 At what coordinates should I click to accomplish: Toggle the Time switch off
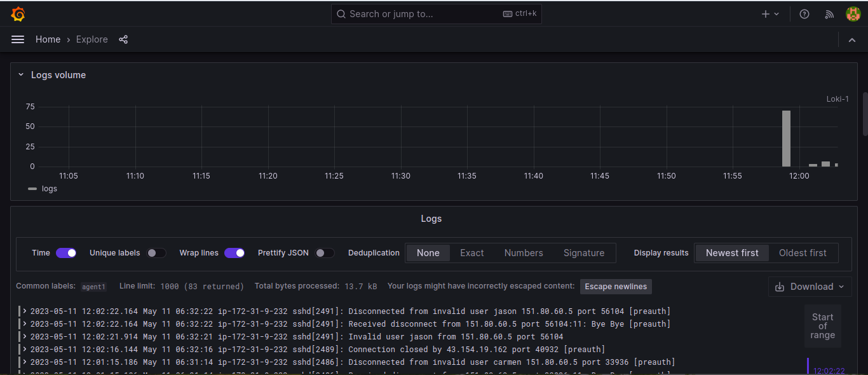[66, 253]
